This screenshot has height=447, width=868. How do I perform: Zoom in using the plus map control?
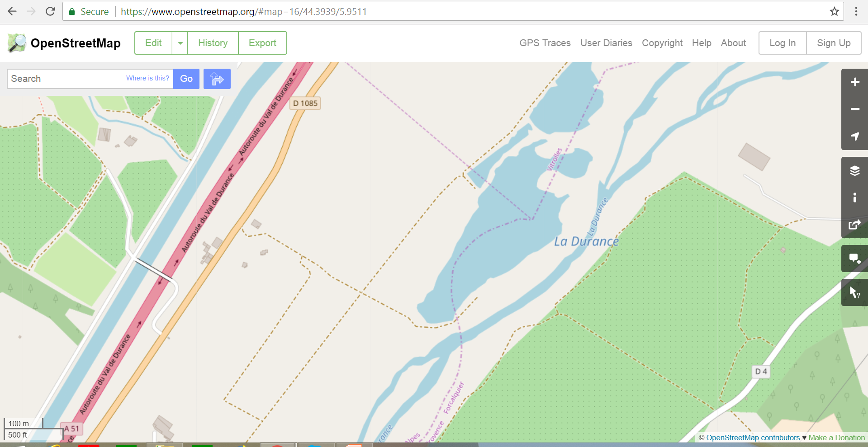pos(854,82)
